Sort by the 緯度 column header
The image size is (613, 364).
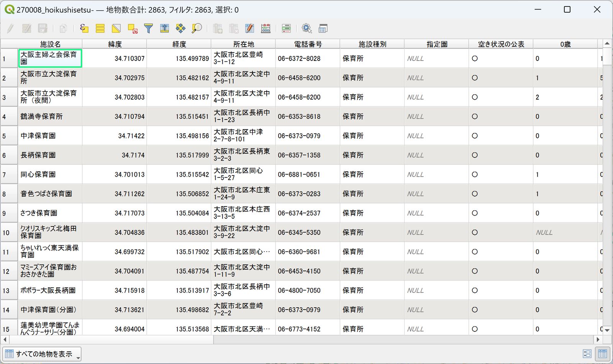tap(115, 44)
